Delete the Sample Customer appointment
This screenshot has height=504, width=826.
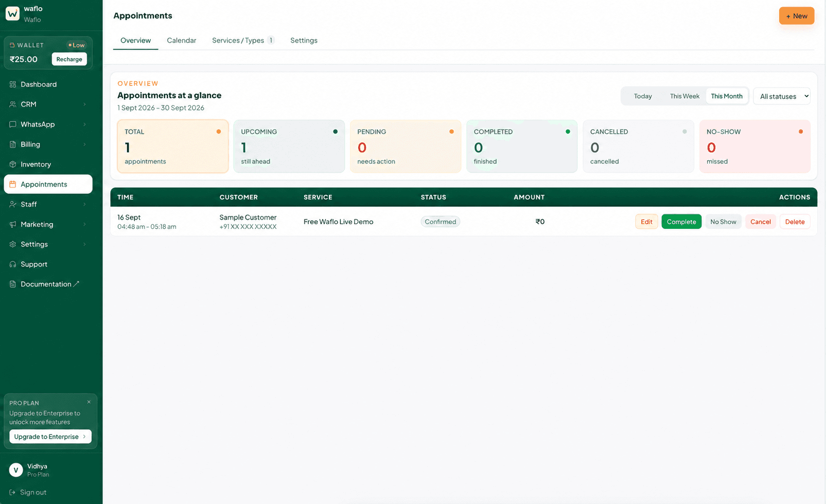coord(795,222)
